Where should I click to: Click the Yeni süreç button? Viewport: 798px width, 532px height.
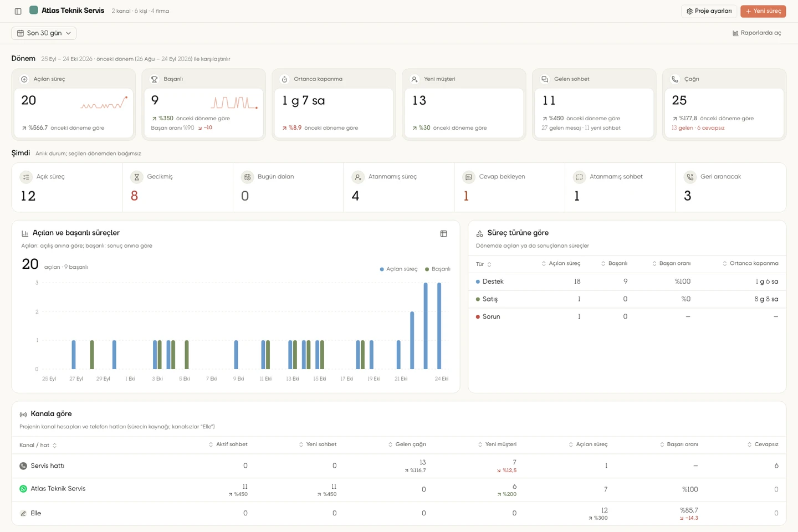763,11
